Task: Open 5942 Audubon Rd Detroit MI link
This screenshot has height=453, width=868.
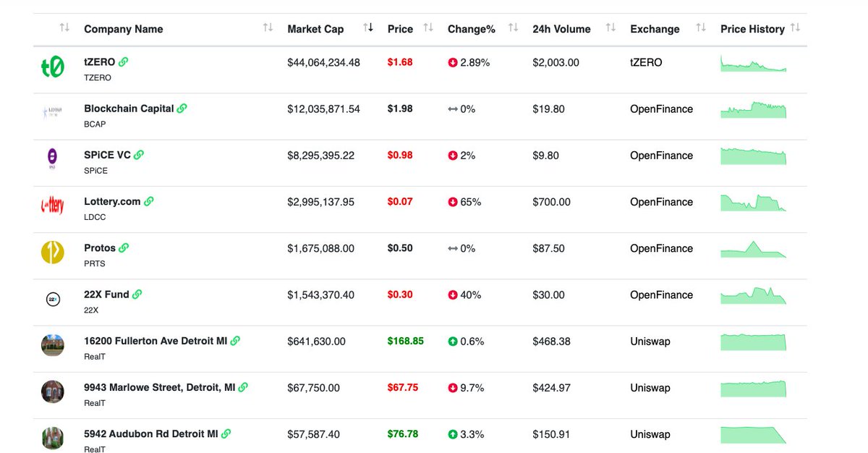Action: pos(151,433)
